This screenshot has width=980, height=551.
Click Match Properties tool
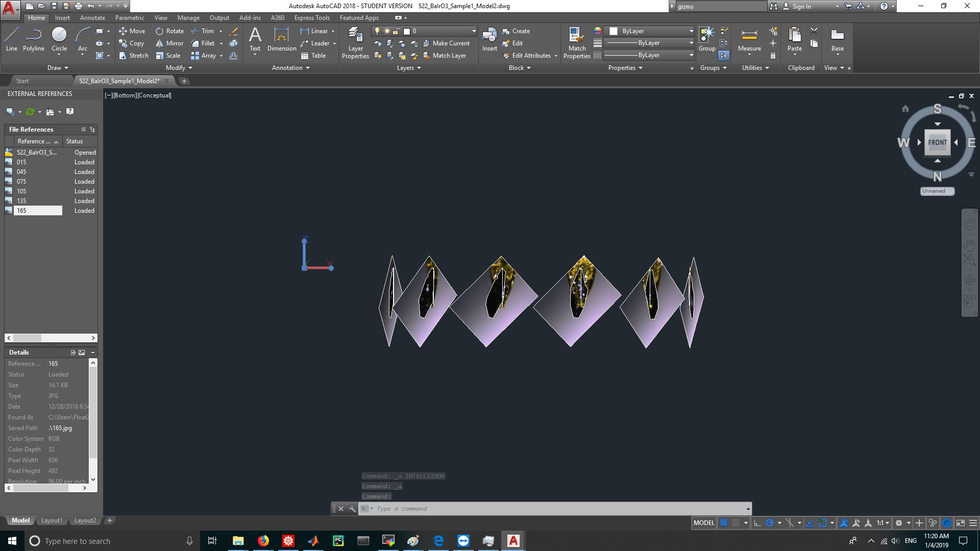click(577, 43)
